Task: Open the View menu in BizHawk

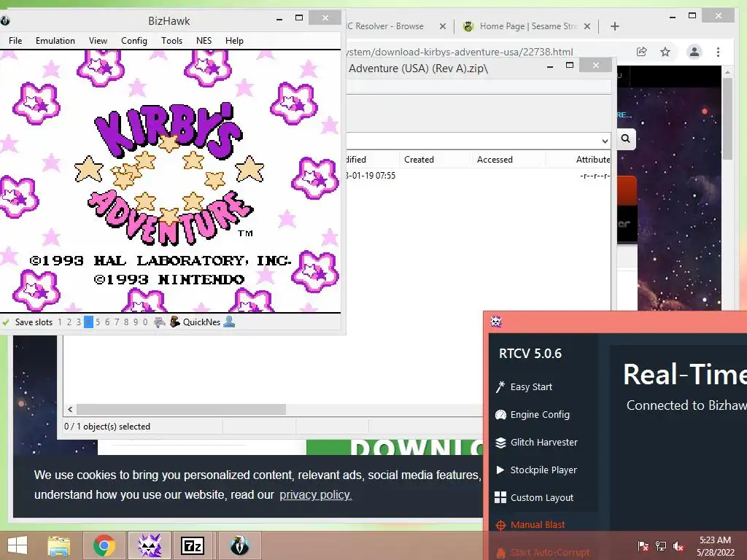Action: (98, 41)
